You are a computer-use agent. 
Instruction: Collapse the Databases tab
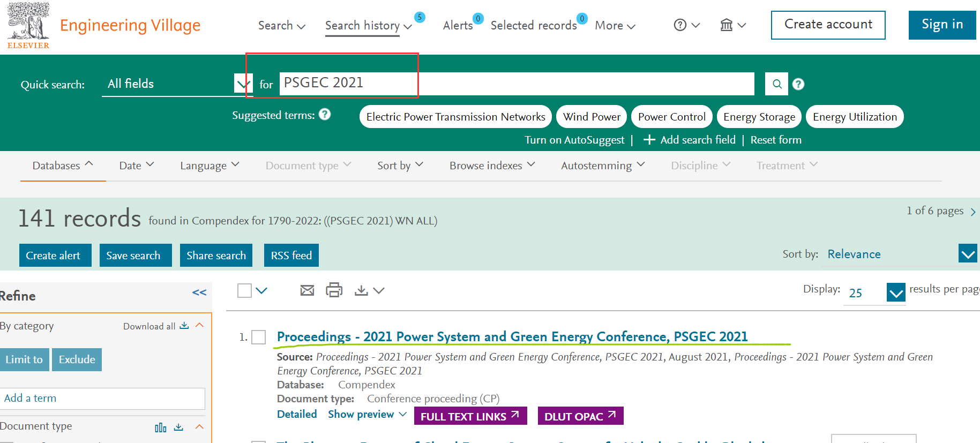(x=63, y=166)
